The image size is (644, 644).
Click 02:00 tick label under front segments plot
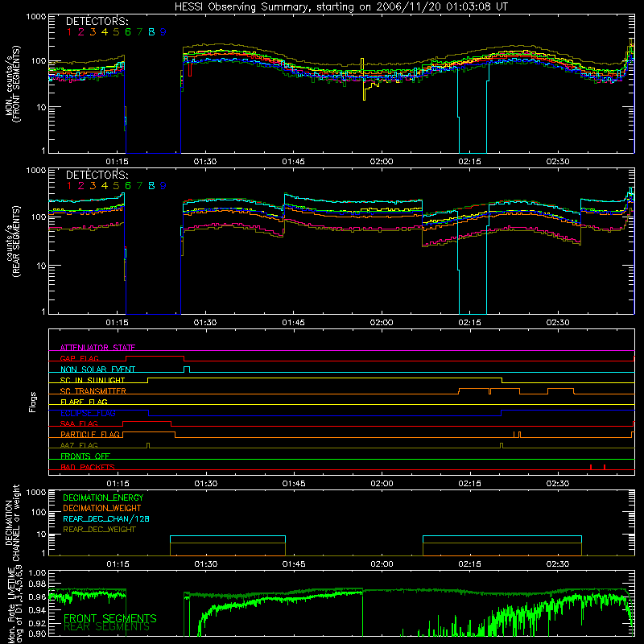tap(382, 162)
